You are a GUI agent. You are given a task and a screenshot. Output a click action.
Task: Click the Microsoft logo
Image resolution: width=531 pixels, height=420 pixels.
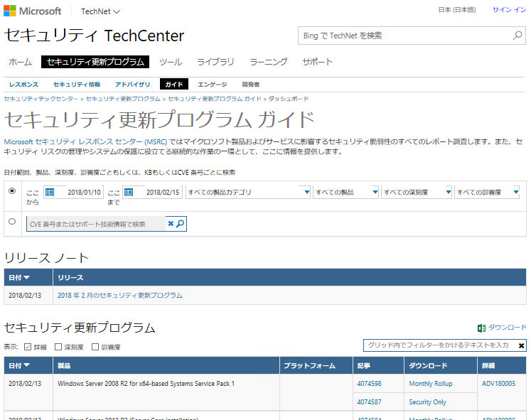(x=32, y=11)
